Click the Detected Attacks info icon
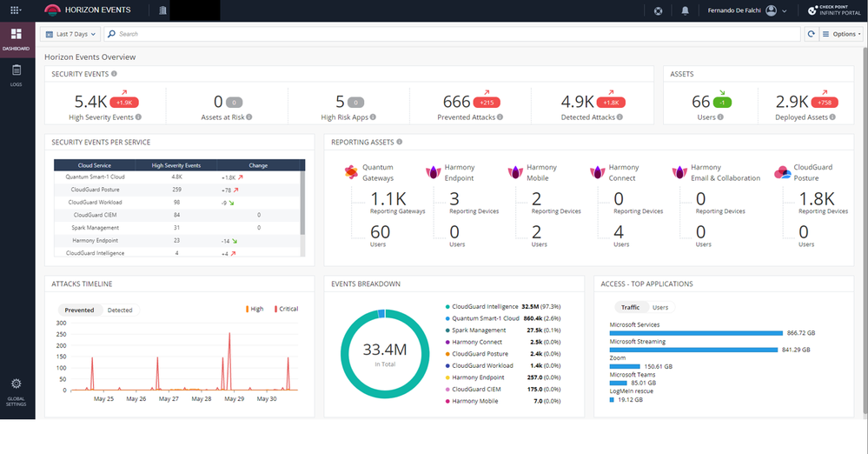This screenshot has height=454, width=868. [x=620, y=117]
